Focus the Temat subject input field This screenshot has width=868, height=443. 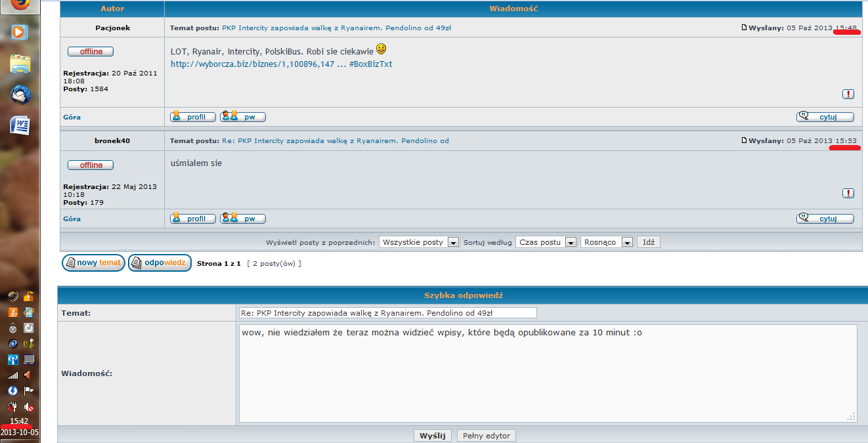(388, 313)
